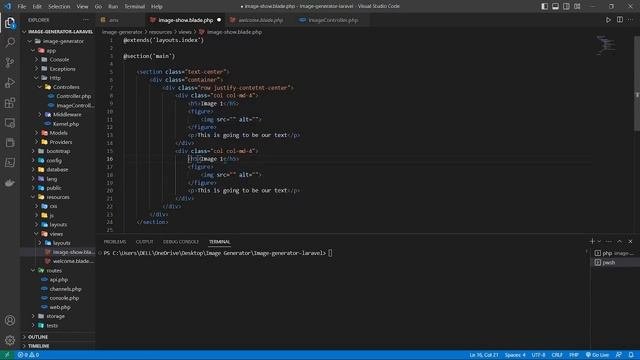Open the Edit menu
This screenshot has height=360, width=640.
click(37, 7)
